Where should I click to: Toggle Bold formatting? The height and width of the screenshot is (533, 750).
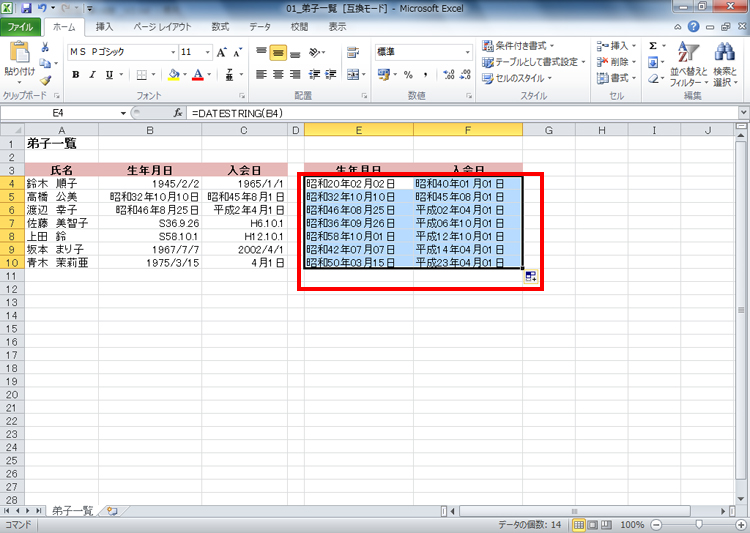pos(76,75)
